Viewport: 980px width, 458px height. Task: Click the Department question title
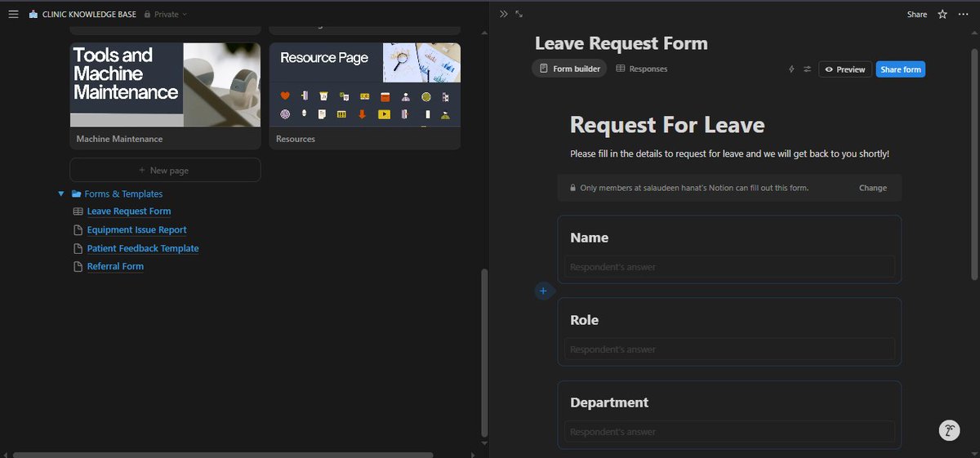tap(609, 402)
